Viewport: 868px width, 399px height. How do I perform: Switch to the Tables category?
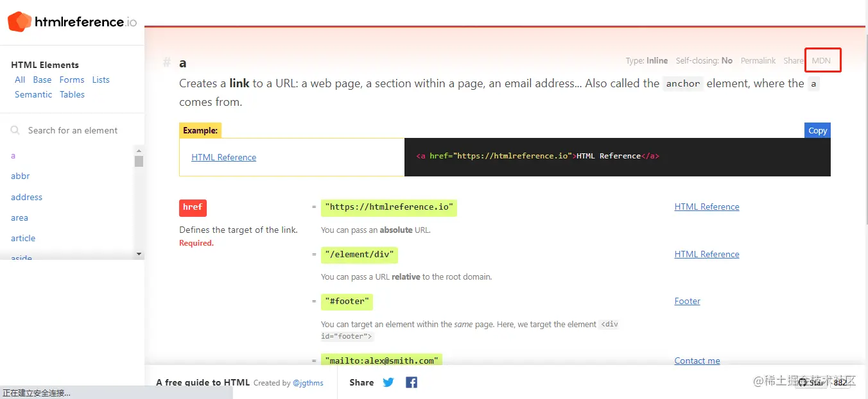tap(73, 94)
